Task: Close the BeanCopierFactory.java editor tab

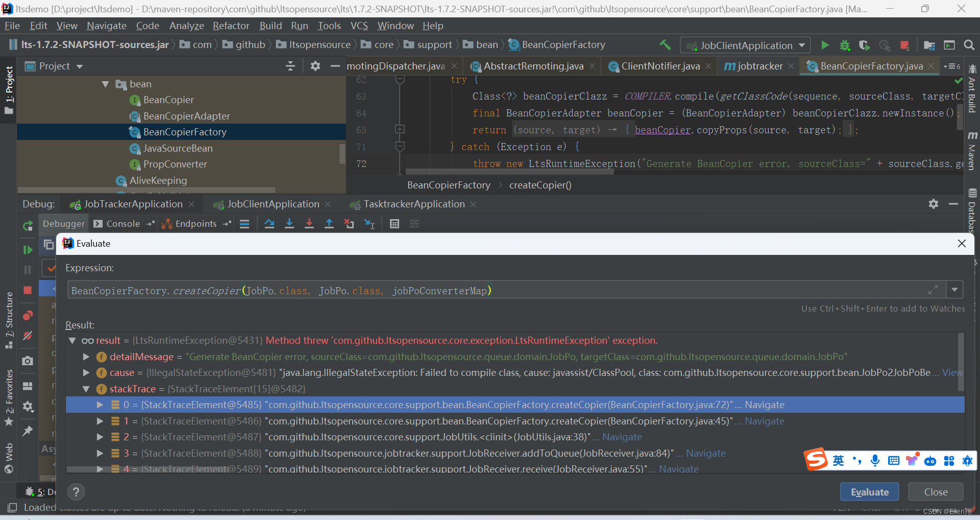Action: coord(932,66)
